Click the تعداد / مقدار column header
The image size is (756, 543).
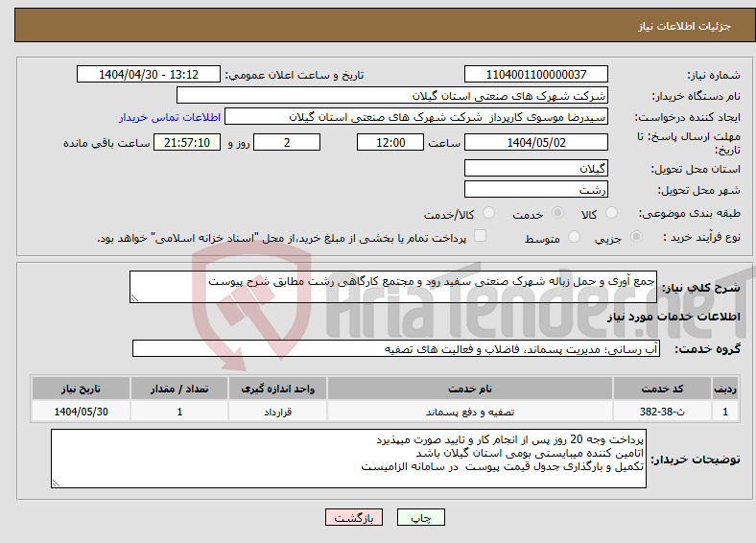click(x=179, y=389)
